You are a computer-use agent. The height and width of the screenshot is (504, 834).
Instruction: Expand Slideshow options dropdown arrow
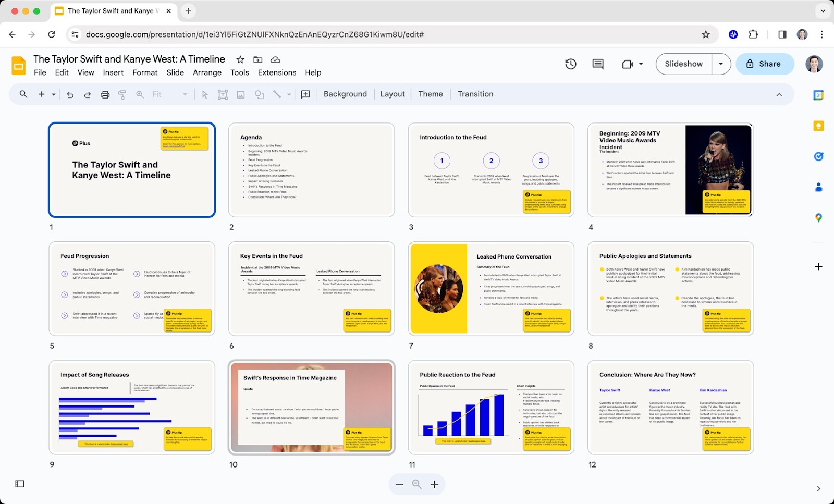(721, 64)
